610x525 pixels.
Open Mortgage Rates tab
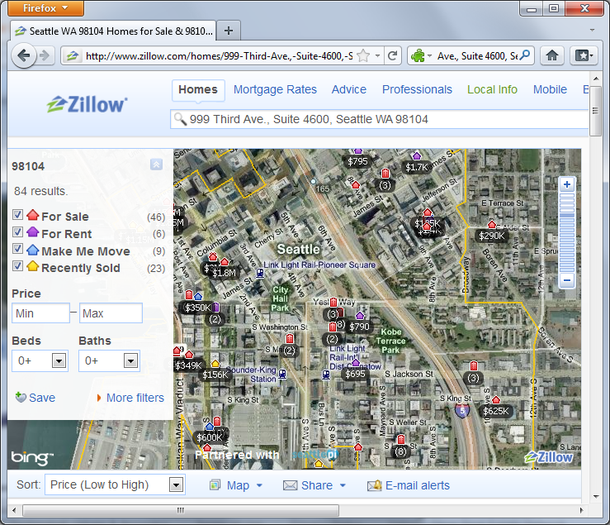click(x=275, y=89)
